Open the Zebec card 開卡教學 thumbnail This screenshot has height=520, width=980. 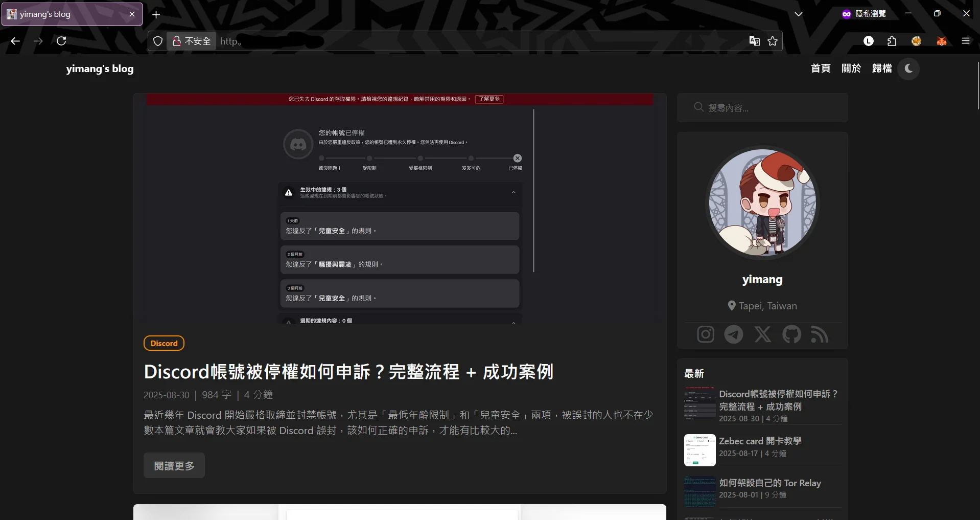point(699,450)
